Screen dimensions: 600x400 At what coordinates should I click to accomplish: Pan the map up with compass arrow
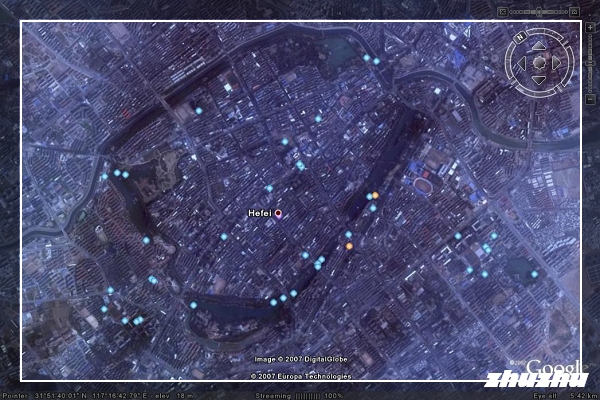pos(539,45)
